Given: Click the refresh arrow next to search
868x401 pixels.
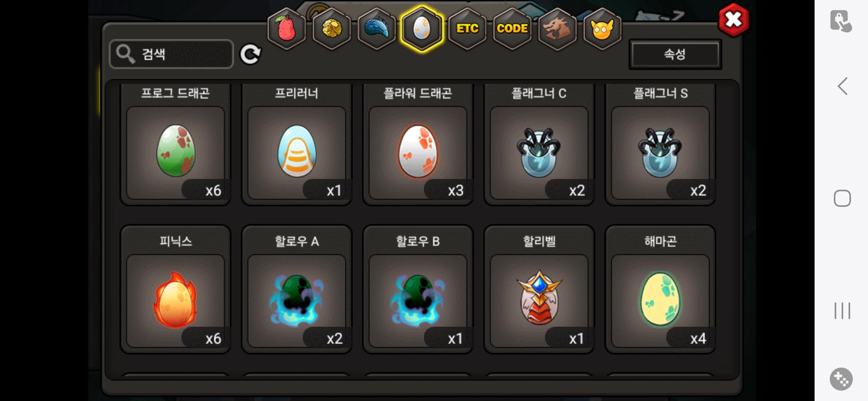Looking at the screenshot, I should [x=250, y=55].
